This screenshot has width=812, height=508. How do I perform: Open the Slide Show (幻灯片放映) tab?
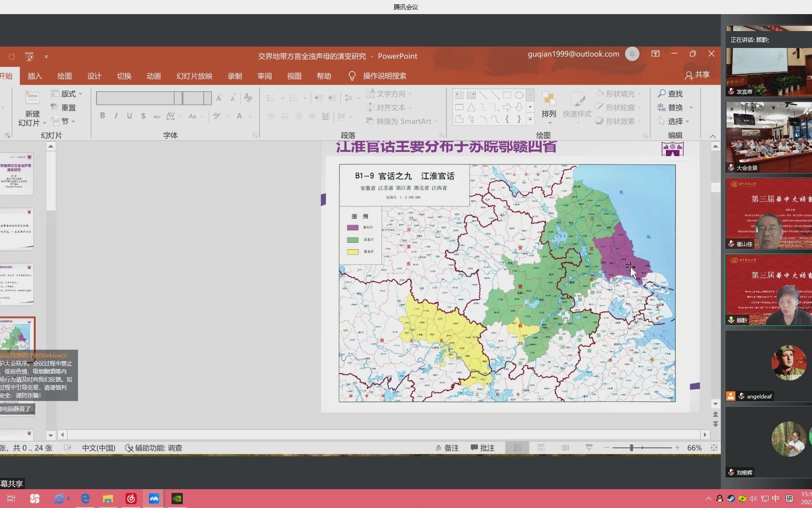194,76
